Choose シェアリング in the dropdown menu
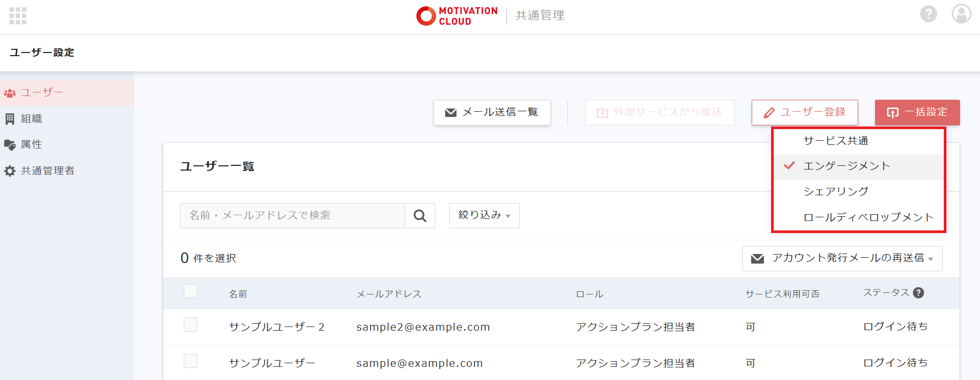The height and width of the screenshot is (380, 980). tap(859, 192)
